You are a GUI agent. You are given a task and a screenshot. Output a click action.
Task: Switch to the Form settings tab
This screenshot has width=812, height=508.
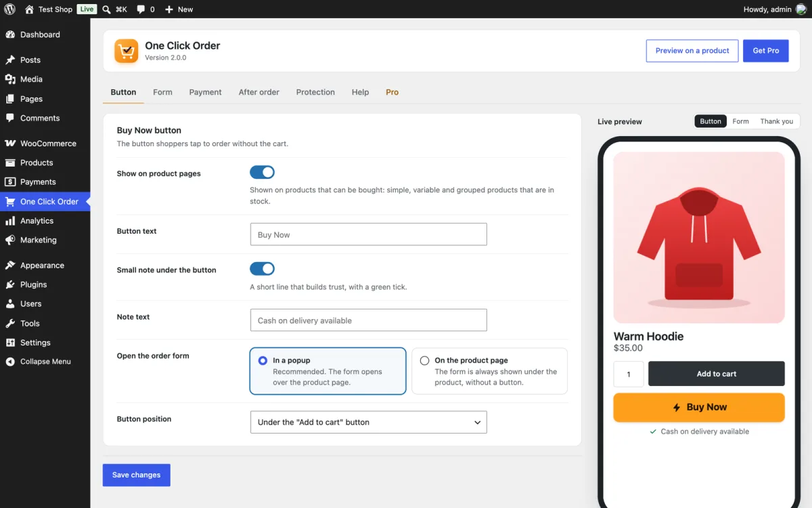(x=162, y=92)
